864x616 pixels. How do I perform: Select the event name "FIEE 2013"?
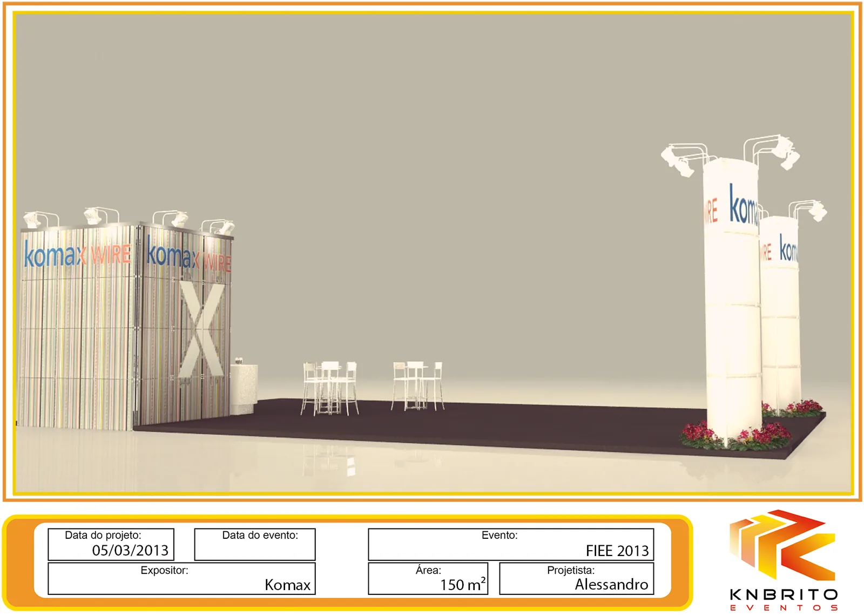pos(617,551)
